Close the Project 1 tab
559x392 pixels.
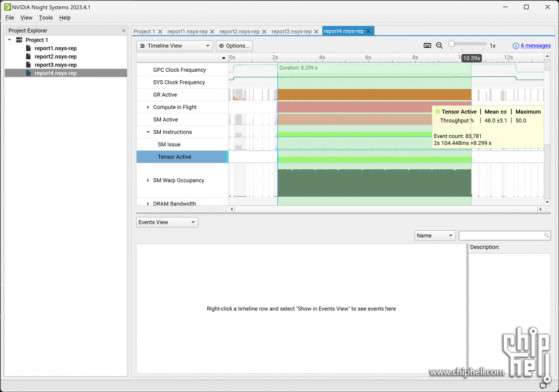pos(160,31)
